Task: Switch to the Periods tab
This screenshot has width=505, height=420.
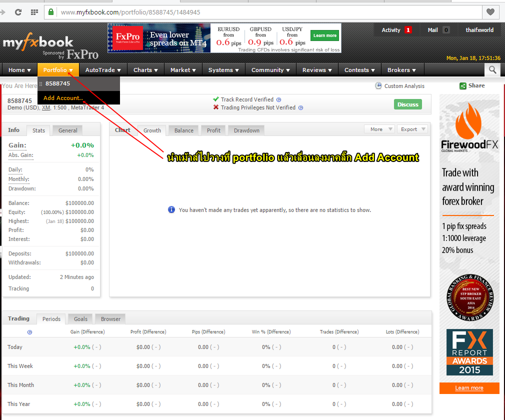Action: pyautogui.click(x=51, y=319)
